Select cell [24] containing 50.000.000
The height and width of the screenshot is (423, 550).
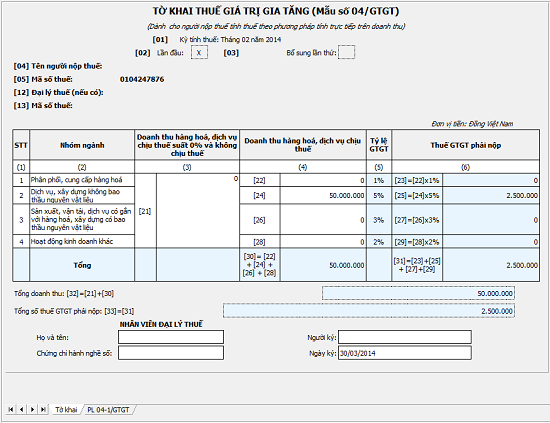tap(323, 195)
